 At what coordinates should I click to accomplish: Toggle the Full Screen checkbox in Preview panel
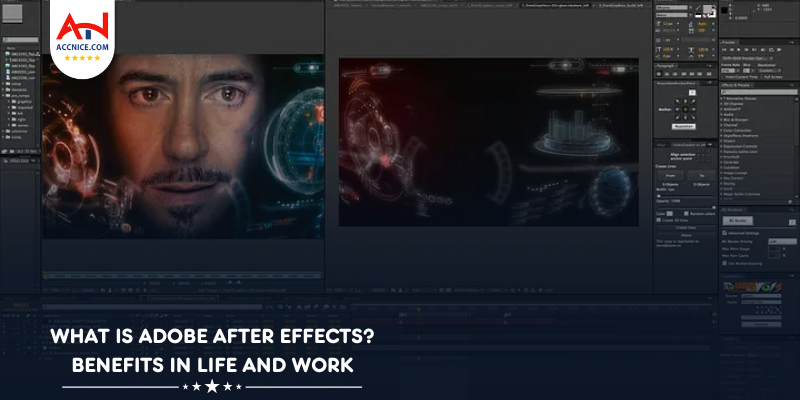click(x=762, y=77)
